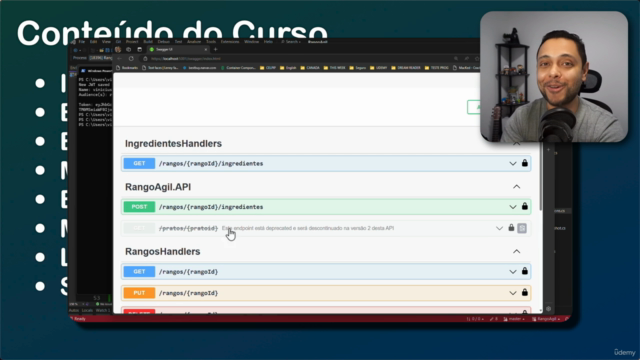
Task: Click the RangoAgil.API section heading
Action: 158,187
